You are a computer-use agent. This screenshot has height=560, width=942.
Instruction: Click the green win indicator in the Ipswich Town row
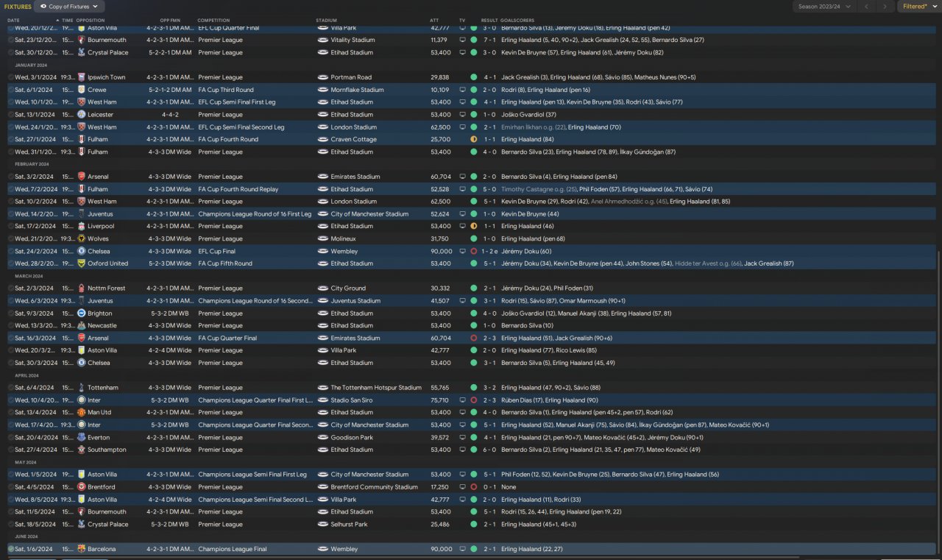474,77
